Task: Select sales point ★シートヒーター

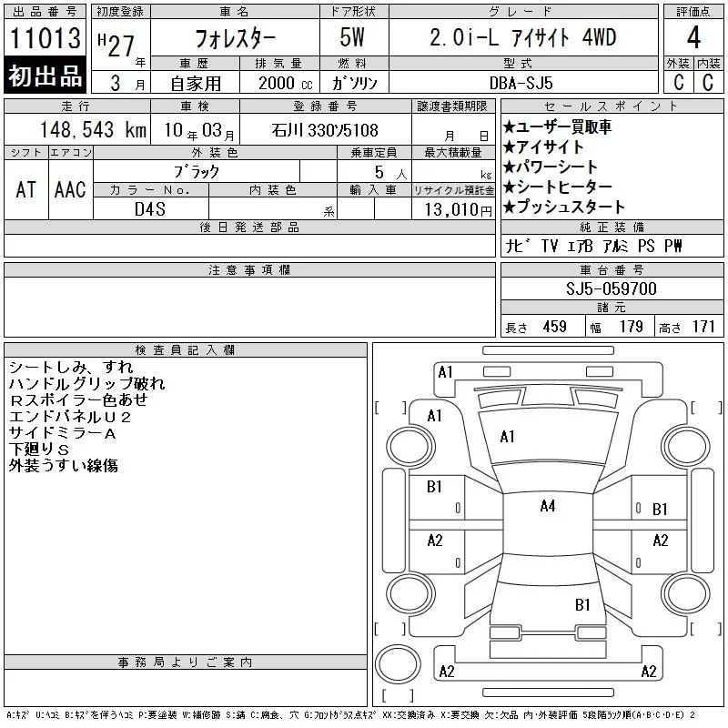Action: pos(557,187)
